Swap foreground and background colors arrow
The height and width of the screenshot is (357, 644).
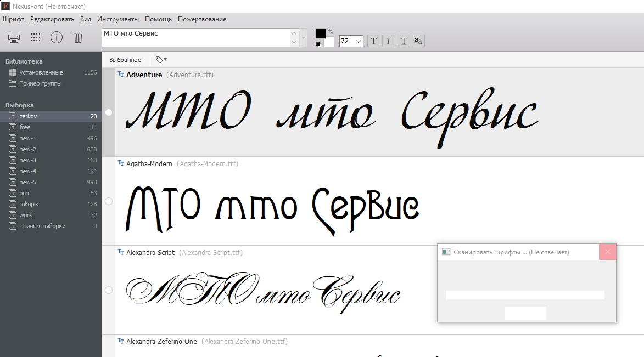(330, 32)
